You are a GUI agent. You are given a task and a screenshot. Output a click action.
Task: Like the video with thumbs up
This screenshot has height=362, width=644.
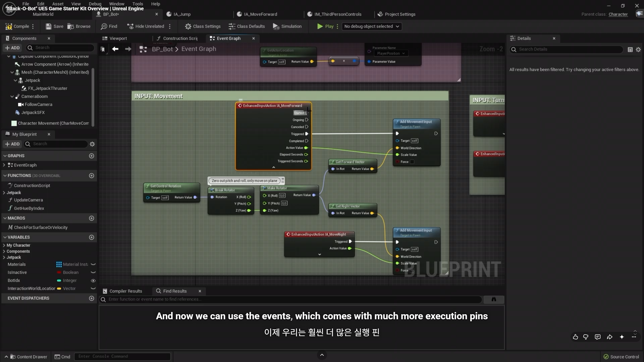[575, 337]
